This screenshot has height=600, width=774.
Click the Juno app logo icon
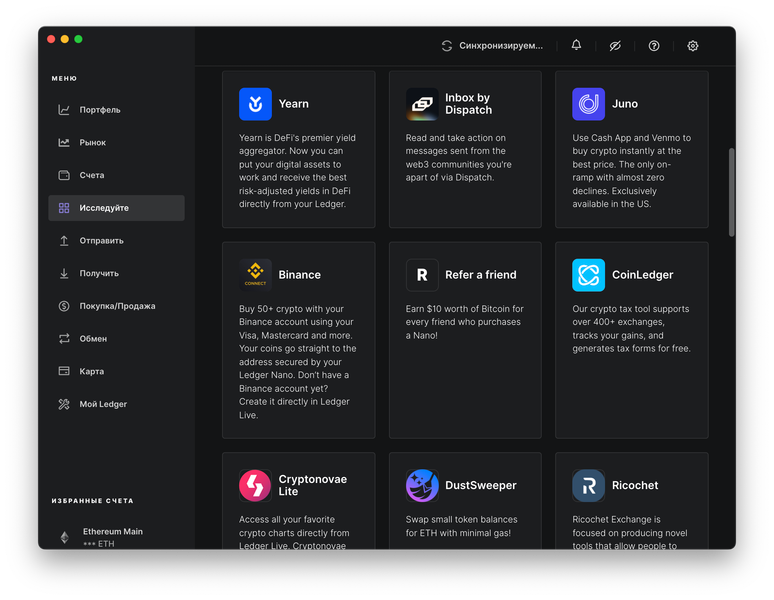point(588,104)
